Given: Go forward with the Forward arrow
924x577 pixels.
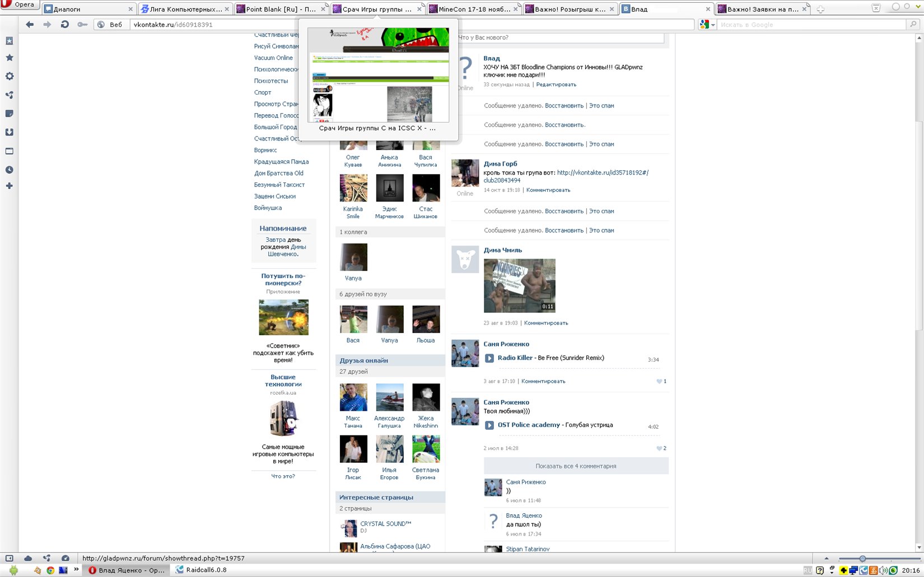Looking at the screenshot, I should 47,25.
